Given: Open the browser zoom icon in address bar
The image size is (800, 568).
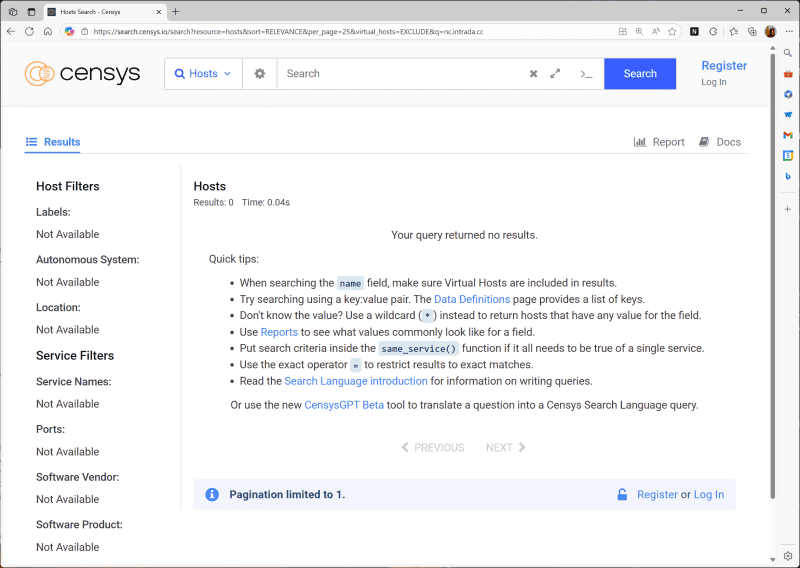Looking at the screenshot, I should tap(639, 31).
